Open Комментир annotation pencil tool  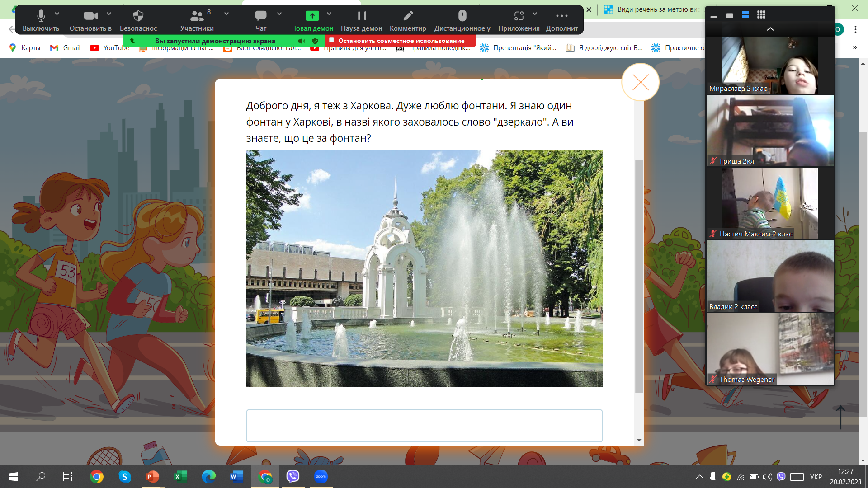408,20
